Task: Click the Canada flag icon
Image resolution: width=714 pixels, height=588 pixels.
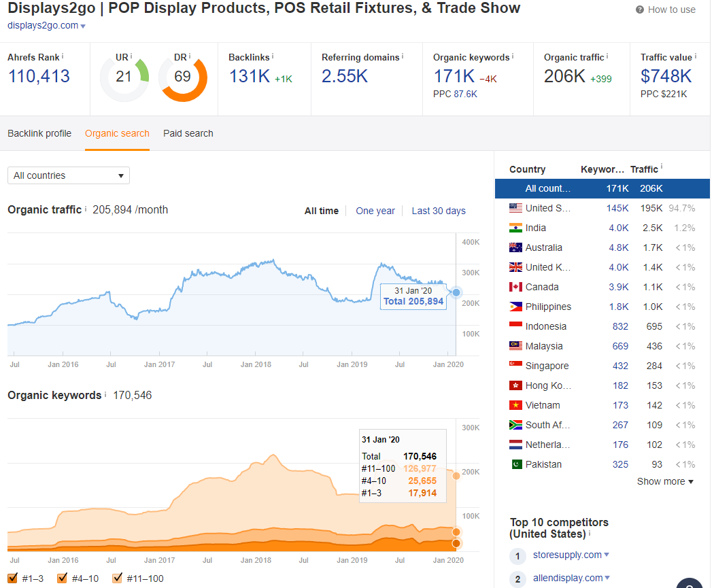Action: tap(515, 287)
